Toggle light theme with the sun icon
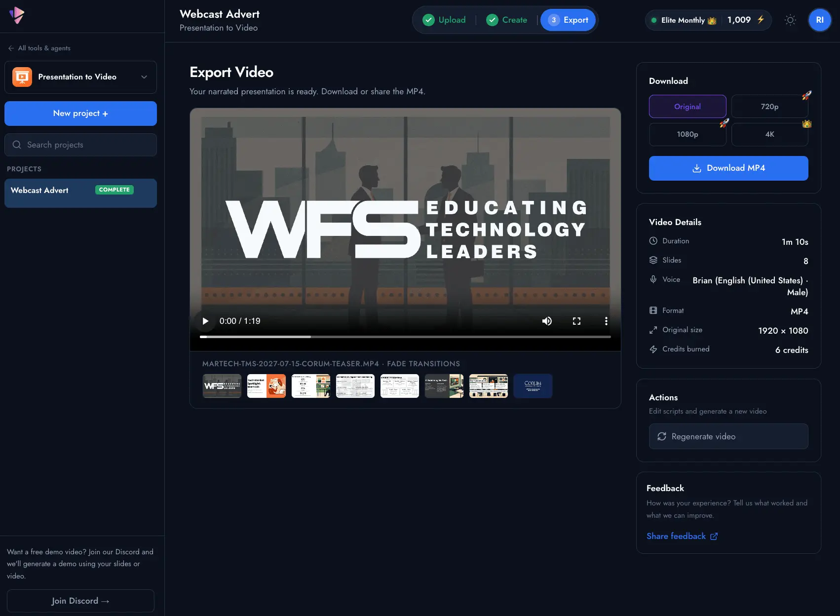The width and height of the screenshot is (840, 616). pos(790,20)
